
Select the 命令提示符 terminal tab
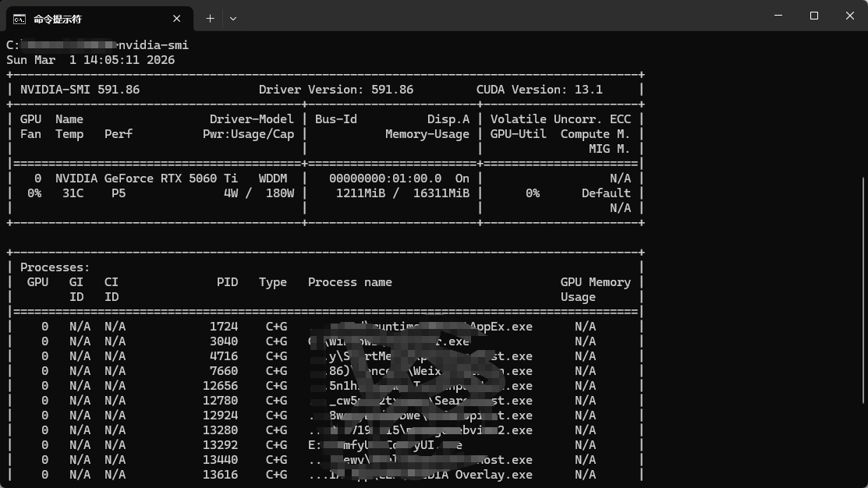point(100,19)
